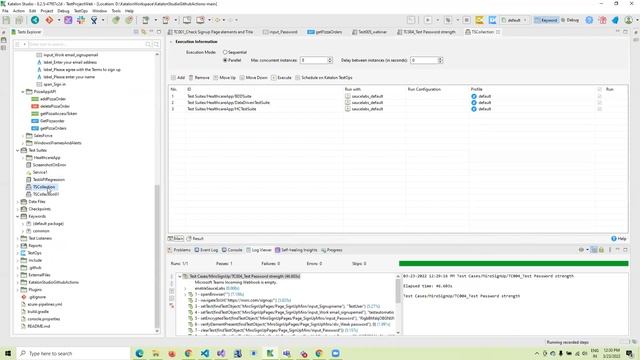Click the blue Docker toolbar icon
Image resolution: width=640 pixels, height=360 pixels.
pyautogui.click(x=492, y=20)
